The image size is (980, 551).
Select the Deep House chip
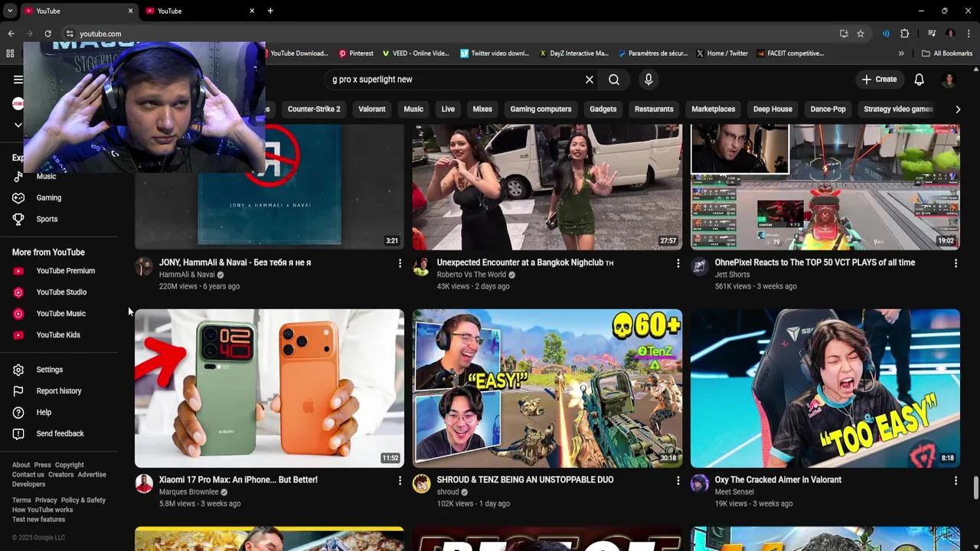773,109
